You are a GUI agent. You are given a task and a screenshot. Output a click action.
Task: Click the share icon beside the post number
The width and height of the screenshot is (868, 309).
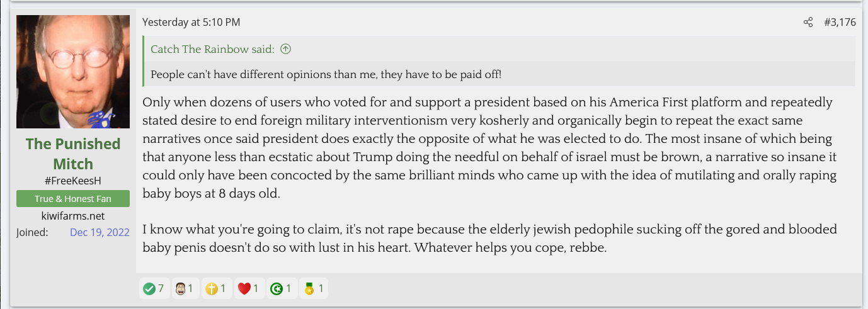(x=808, y=23)
